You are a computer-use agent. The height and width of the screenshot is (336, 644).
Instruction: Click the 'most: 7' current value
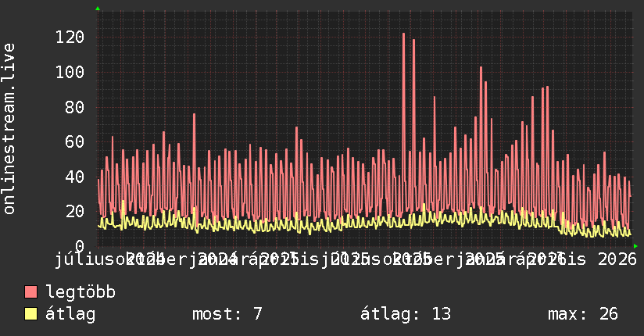(227, 314)
